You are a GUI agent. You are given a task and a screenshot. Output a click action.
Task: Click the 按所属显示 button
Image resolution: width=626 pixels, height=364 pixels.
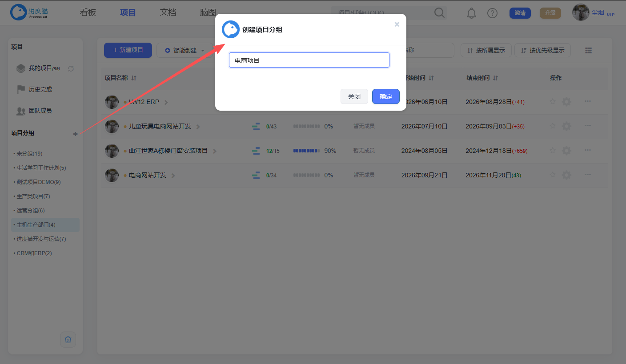click(x=486, y=50)
